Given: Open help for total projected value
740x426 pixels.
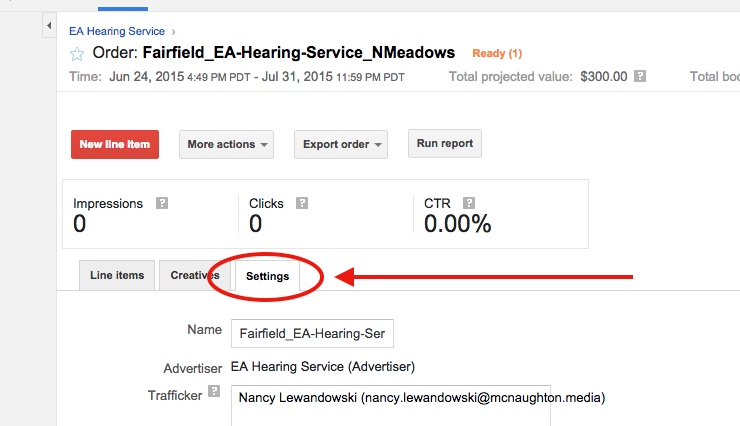Looking at the screenshot, I should [x=640, y=76].
